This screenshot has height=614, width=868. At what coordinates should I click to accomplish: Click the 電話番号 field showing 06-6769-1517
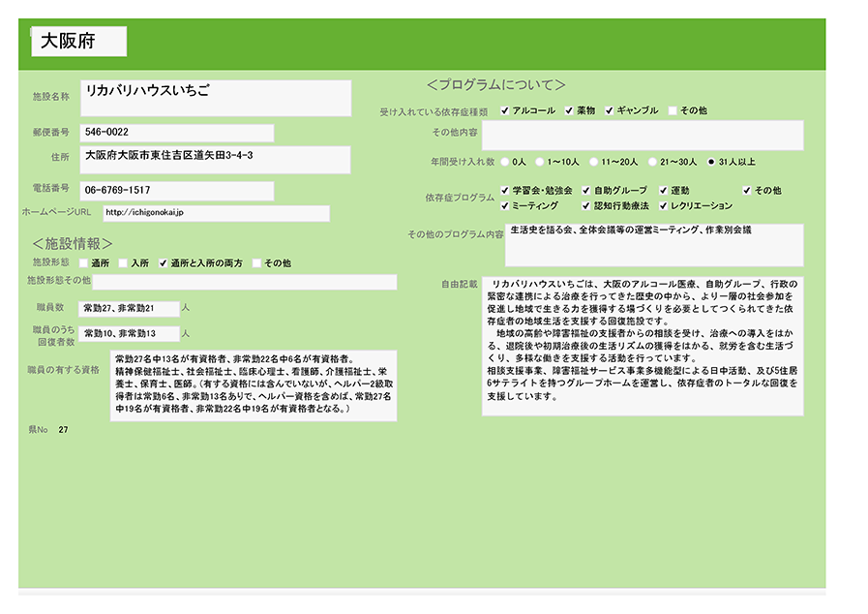click(176, 191)
